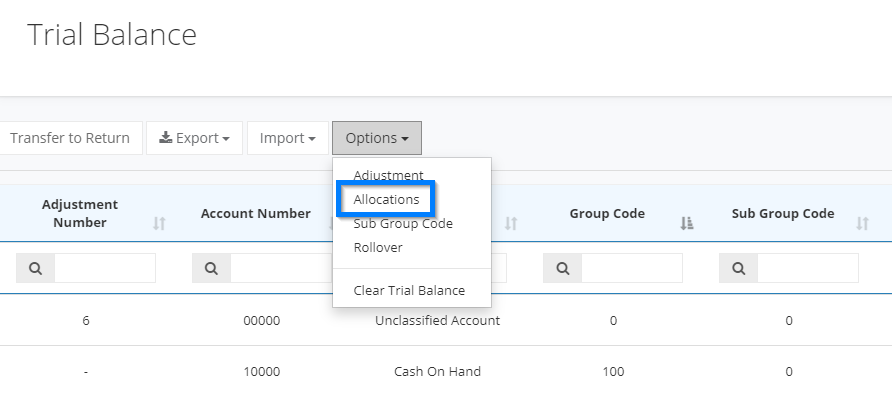Open the Import dropdown

tap(288, 138)
